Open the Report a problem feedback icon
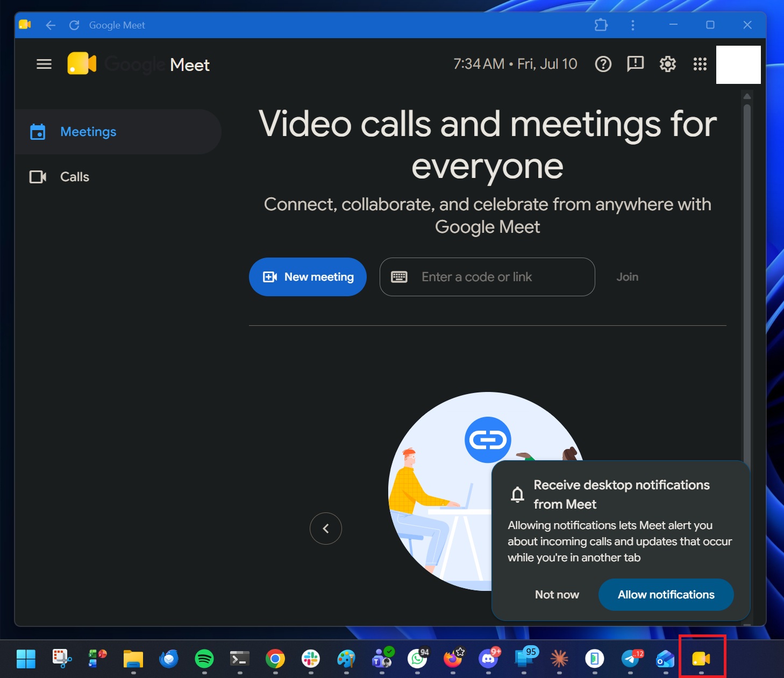Viewport: 784px width, 678px height. click(636, 65)
